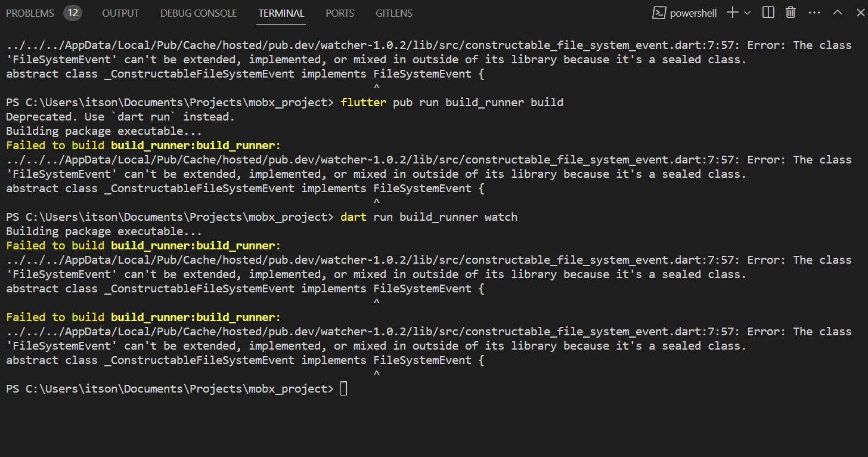Click 'dart run build_runner watch' command
The width and height of the screenshot is (868, 457).
429,217
